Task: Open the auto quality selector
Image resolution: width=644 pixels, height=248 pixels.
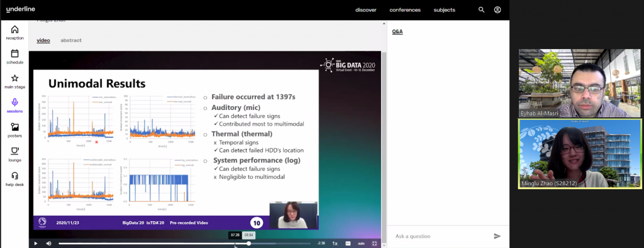Action: click(x=361, y=244)
